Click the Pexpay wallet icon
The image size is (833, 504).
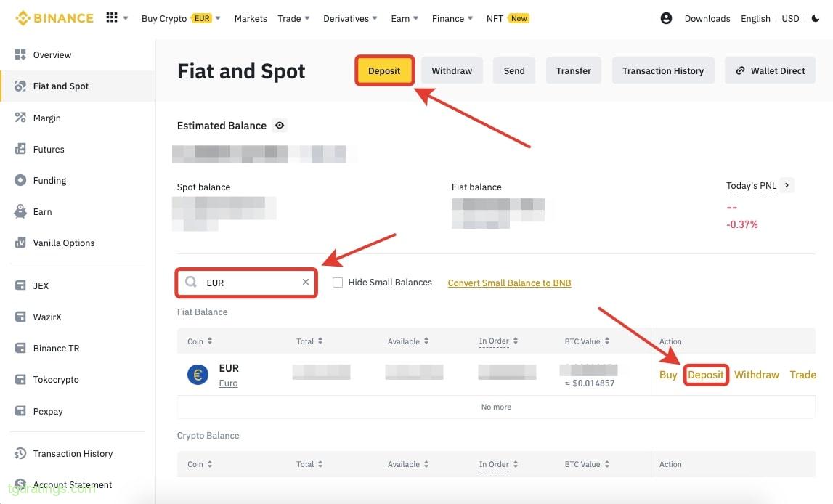[x=20, y=410]
